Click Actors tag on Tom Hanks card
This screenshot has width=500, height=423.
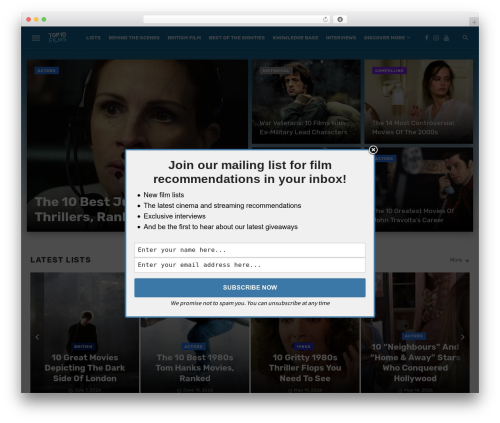[x=193, y=347]
